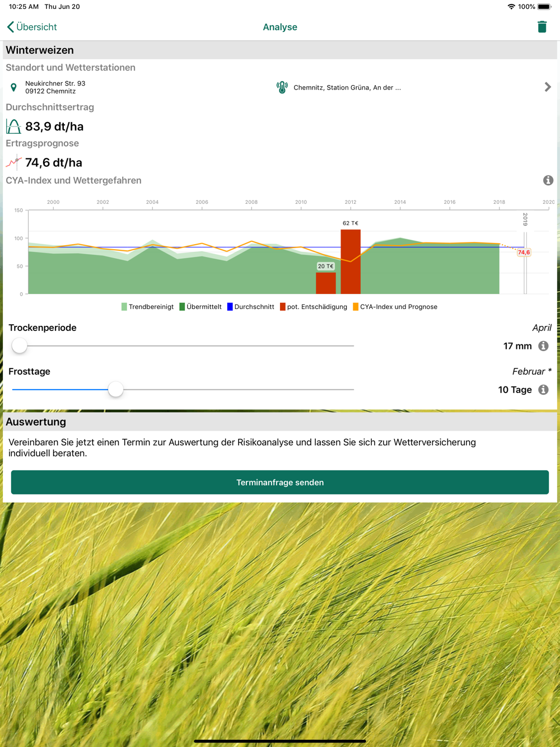Select the 62 T€ compensation bar
The image size is (560, 747).
tap(351, 262)
